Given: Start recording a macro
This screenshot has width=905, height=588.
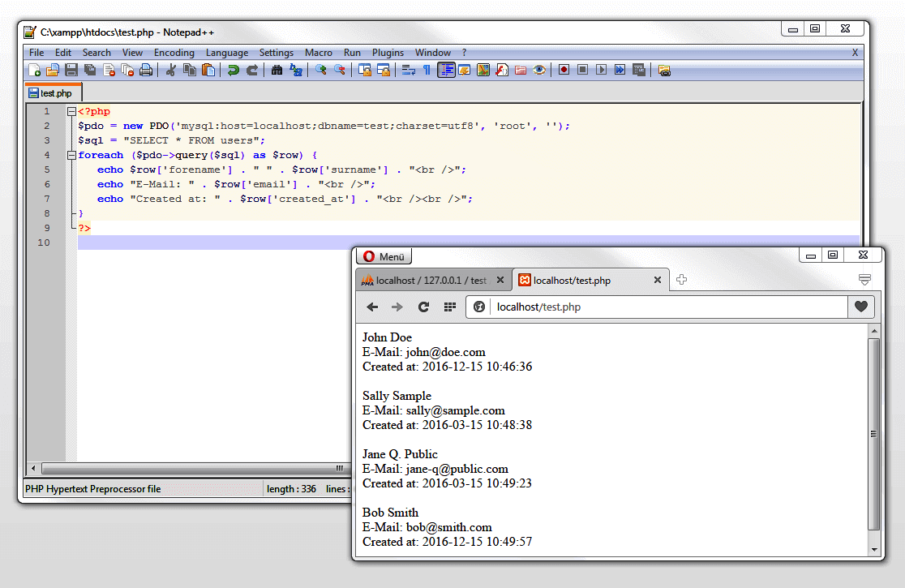Looking at the screenshot, I should point(564,70).
